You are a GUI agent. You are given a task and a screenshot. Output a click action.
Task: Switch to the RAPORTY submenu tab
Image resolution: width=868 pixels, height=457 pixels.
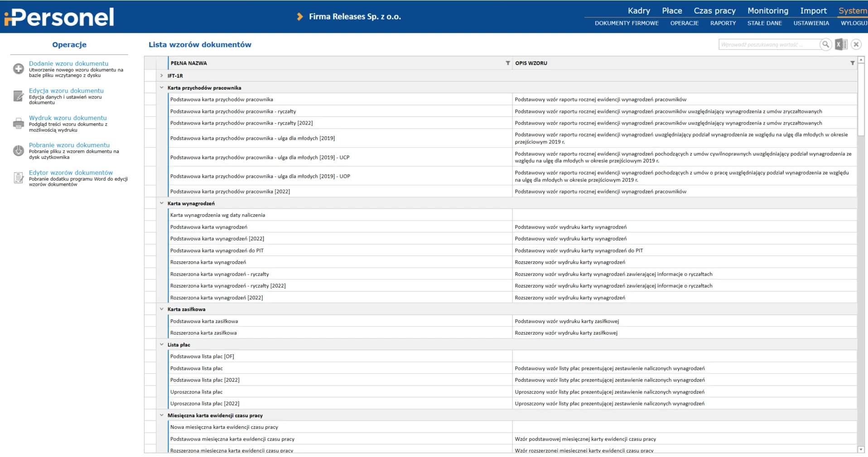(723, 23)
